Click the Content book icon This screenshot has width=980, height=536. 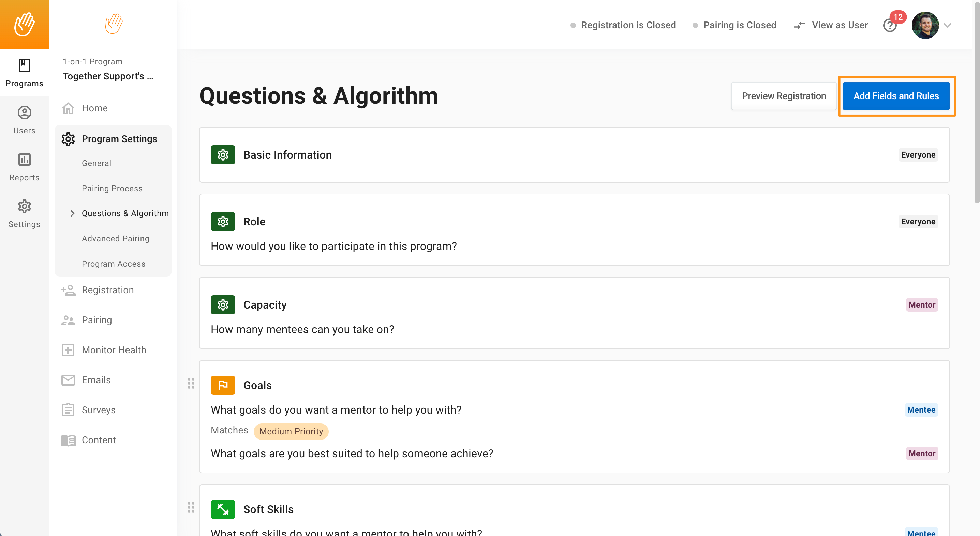click(68, 440)
